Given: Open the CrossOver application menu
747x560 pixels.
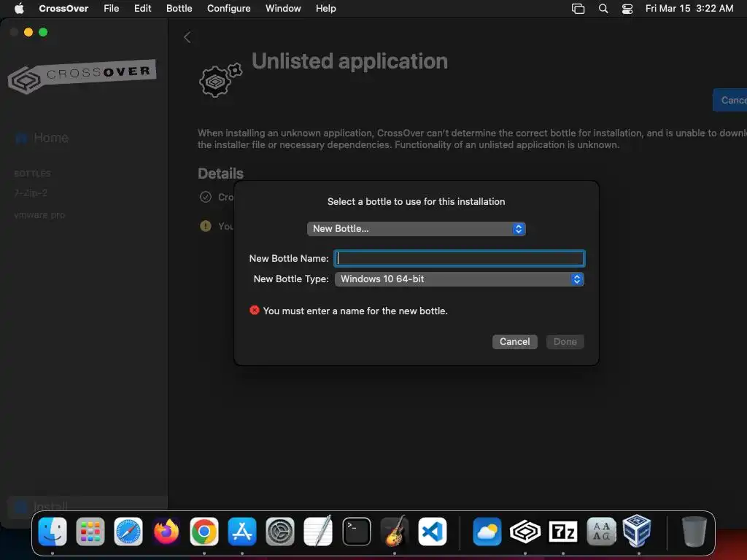Looking at the screenshot, I should tap(63, 8).
